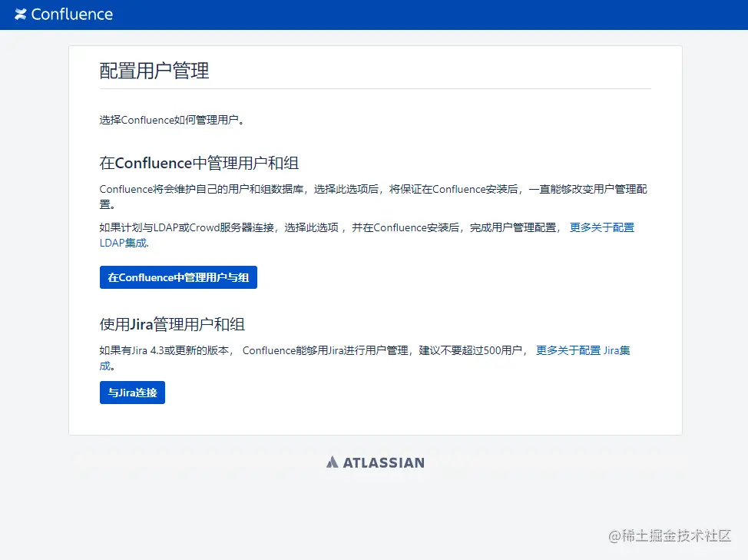
Task: Click the 与Jira连接 button
Action: click(x=132, y=392)
